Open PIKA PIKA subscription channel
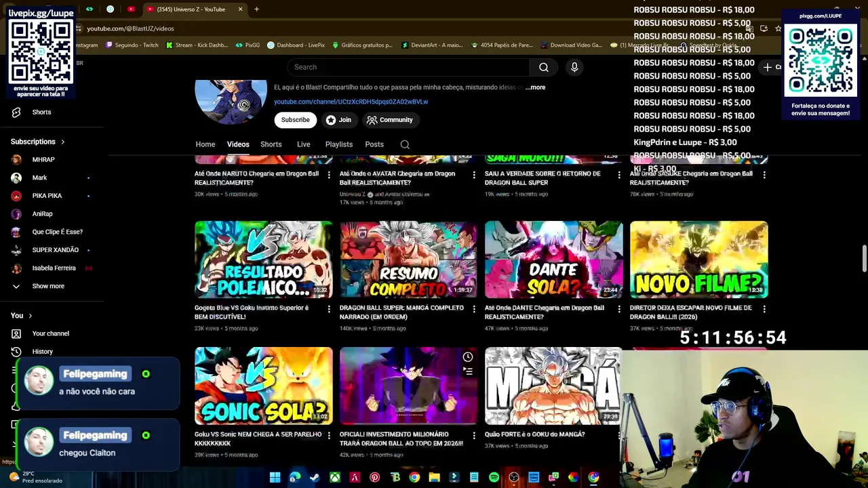Viewport: 868px width, 488px height. 47,196
